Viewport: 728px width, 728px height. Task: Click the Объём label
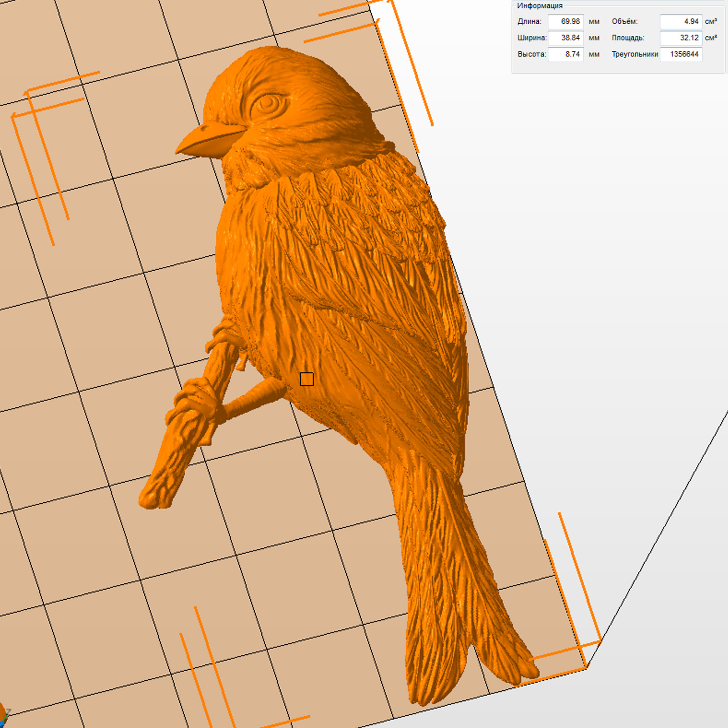(624, 21)
